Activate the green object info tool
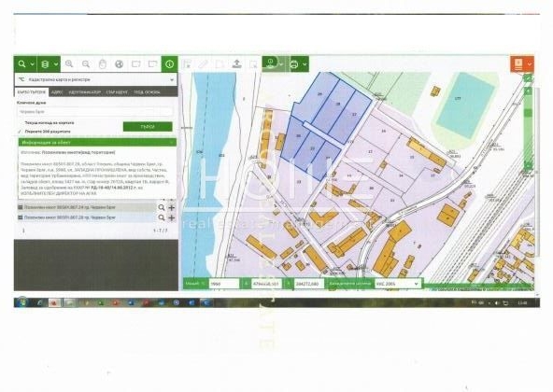The width and height of the screenshot is (553, 392). 170,64
